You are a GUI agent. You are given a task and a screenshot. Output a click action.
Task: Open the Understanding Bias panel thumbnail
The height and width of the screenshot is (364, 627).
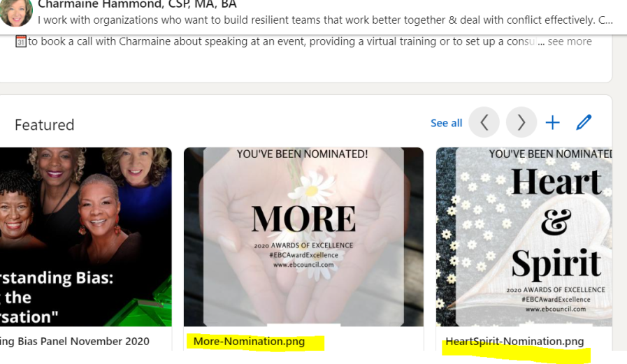(85, 237)
